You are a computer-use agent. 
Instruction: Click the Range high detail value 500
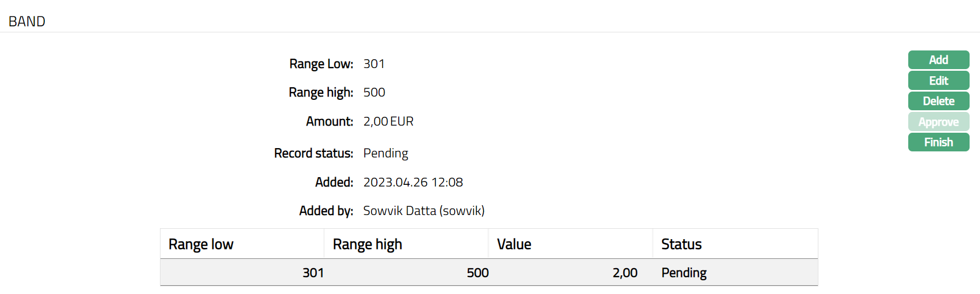(x=374, y=92)
